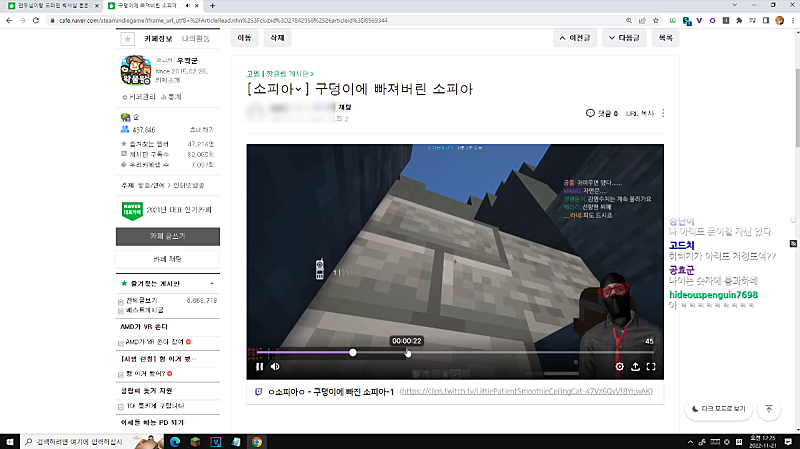Click purple V extension icon
800x449 pixels.
[699, 20]
